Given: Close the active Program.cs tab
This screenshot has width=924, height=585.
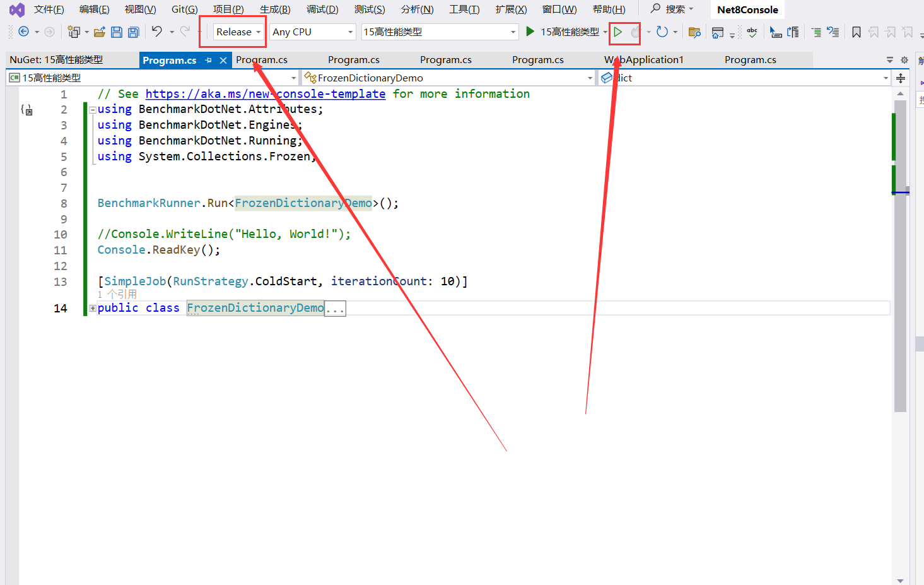Looking at the screenshot, I should coord(223,61).
